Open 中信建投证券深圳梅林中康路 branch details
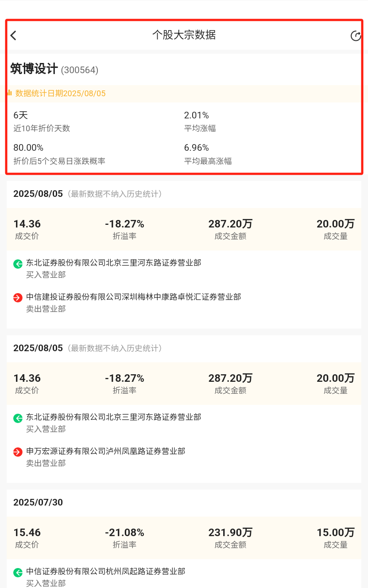 tap(133, 297)
